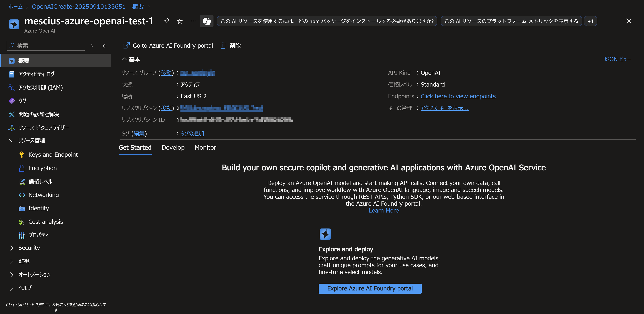Viewport: 644px width, 314px height.
Task: Open the Copilot icon button
Action: pyautogui.click(x=206, y=21)
